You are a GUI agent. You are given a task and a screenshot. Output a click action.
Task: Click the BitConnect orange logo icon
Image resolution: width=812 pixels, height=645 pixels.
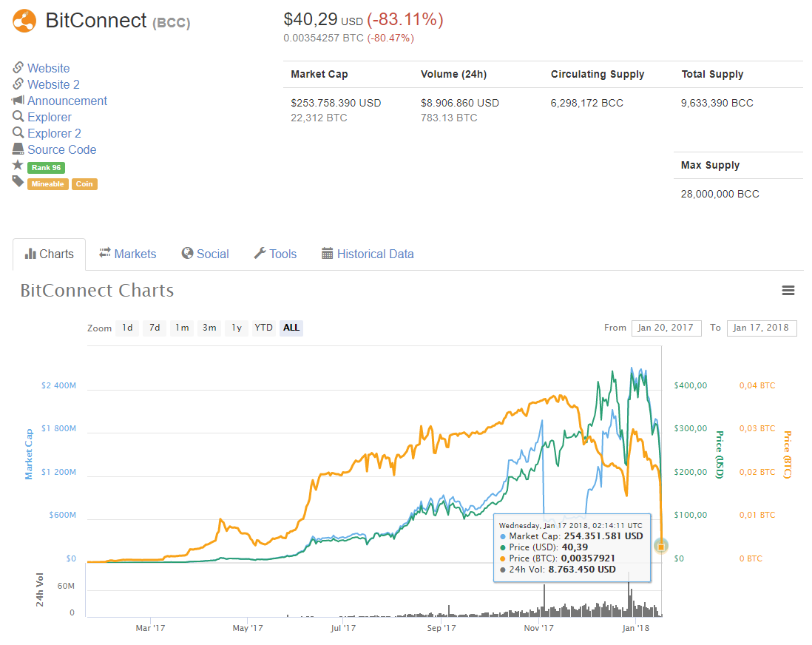click(24, 21)
